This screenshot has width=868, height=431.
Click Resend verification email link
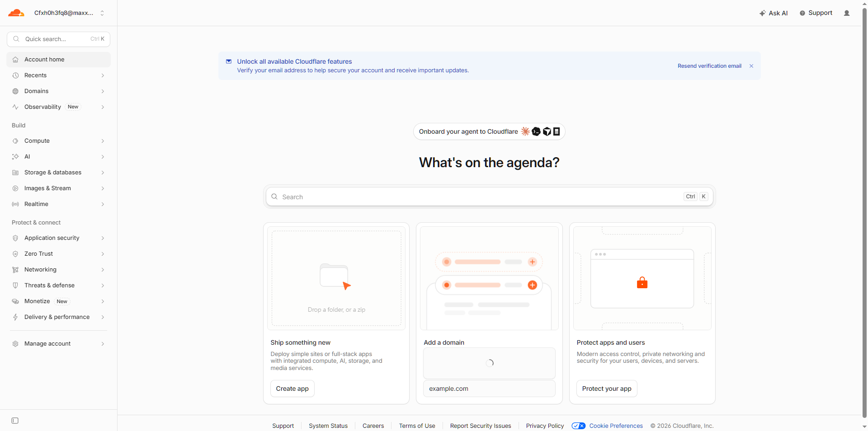tap(709, 66)
